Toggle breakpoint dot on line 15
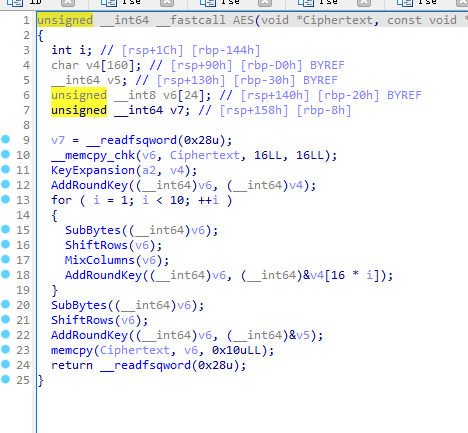 [6, 229]
